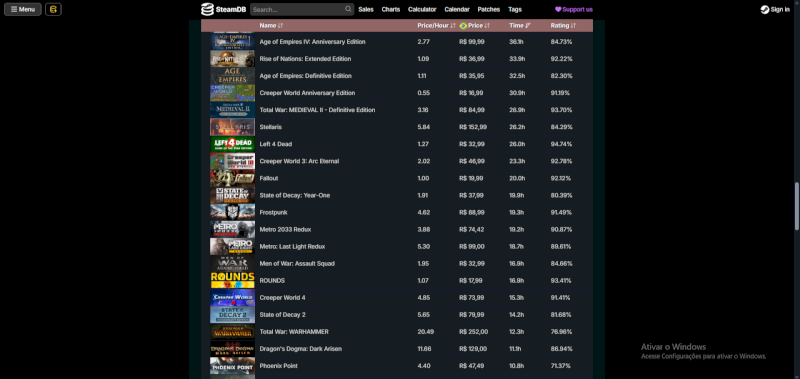Select Left 4 Dead rating 94.74%

click(x=561, y=144)
